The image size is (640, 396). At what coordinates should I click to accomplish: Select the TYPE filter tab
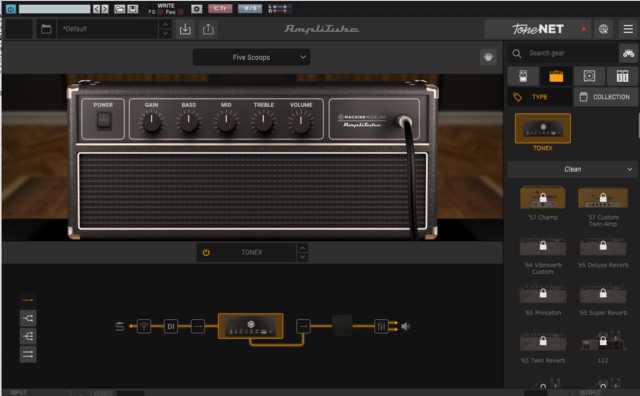coord(540,97)
